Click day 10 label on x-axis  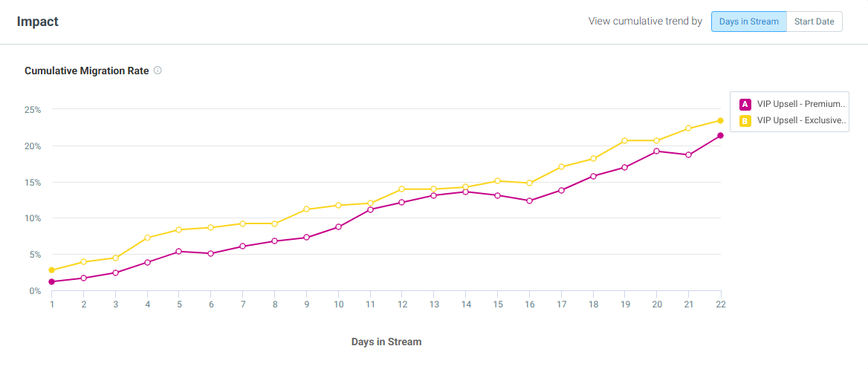click(338, 304)
